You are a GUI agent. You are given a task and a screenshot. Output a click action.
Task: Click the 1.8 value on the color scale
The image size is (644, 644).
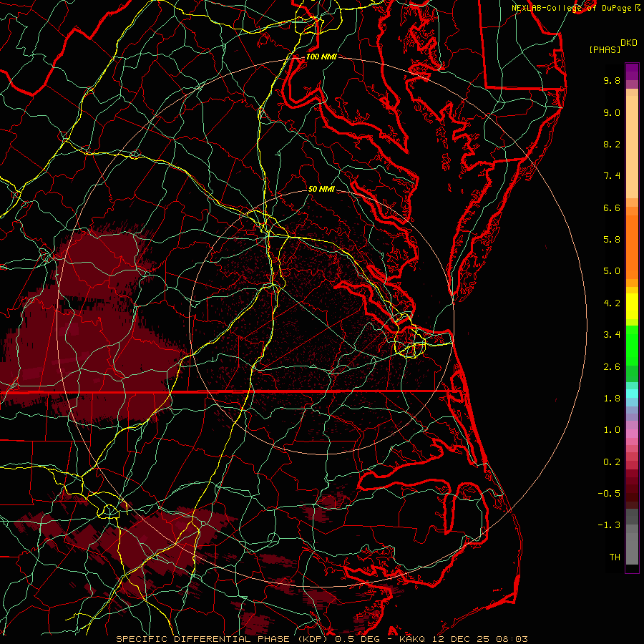point(612,399)
